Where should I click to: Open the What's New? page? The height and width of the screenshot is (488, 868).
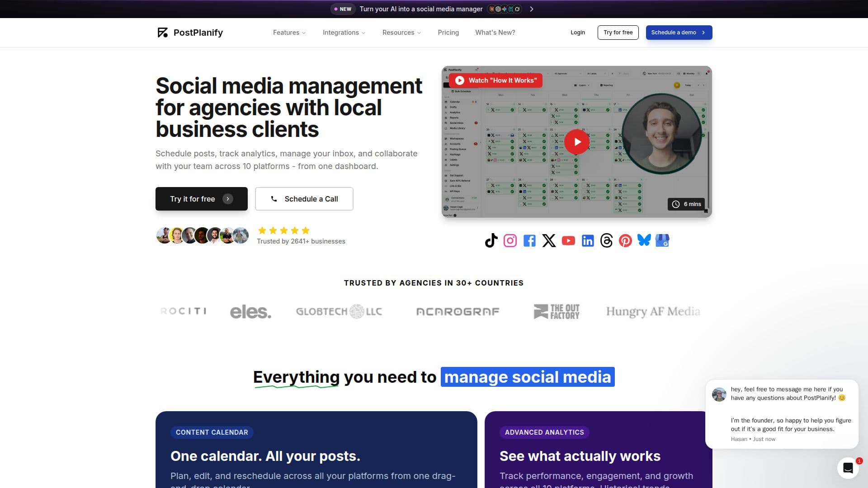(495, 33)
